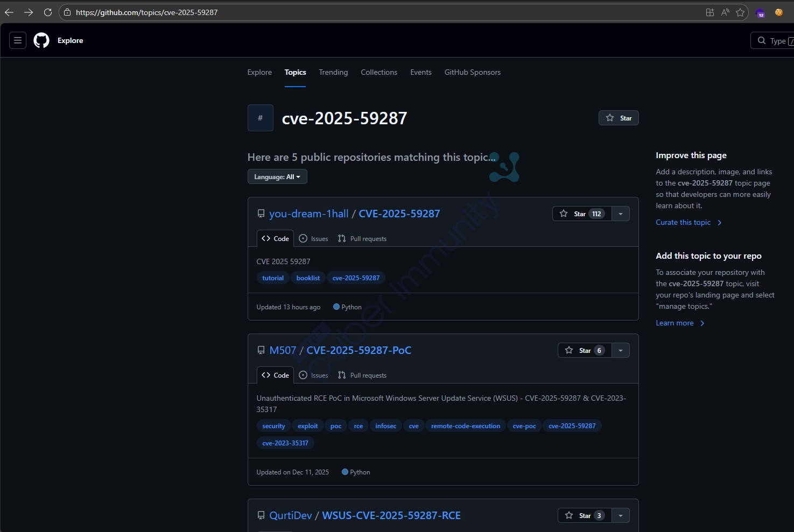Click 'Updated on Dec 11, 2025' text
Screen dimensions: 794x532
[x=293, y=472]
